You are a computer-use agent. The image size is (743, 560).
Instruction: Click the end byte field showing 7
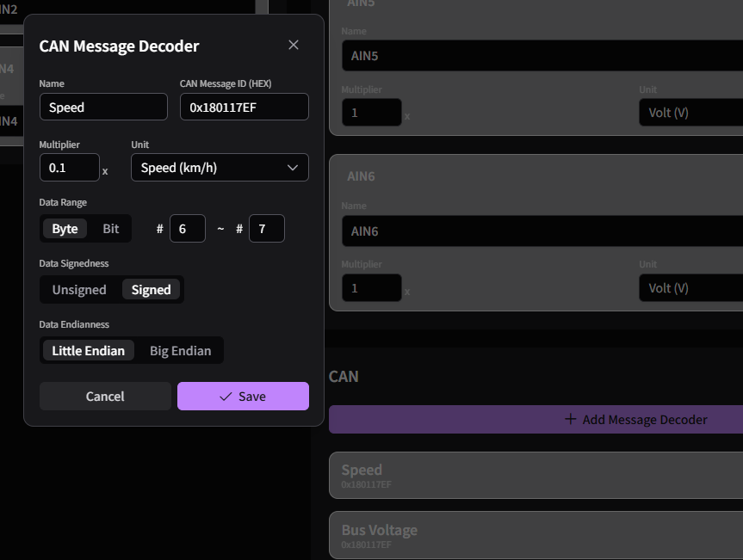click(x=266, y=229)
